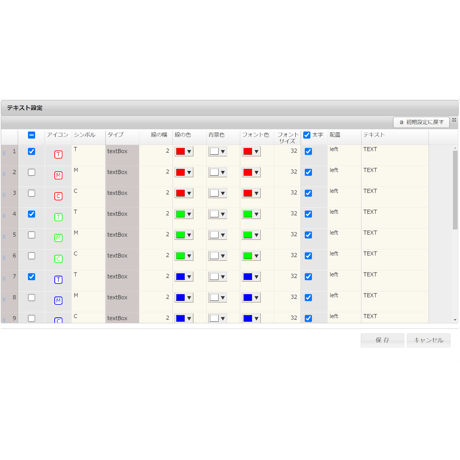Select the symbol cell M in row 8
460x460 pixels.
[88, 301]
